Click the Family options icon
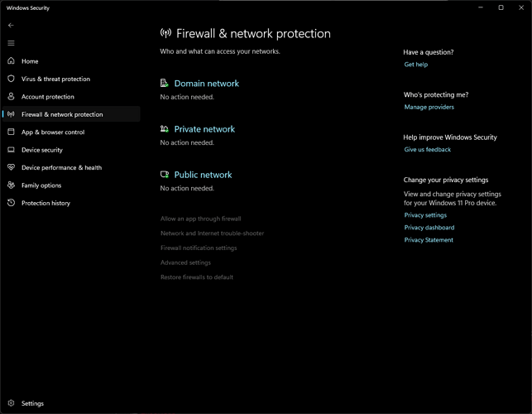Image resolution: width=532 pixels, height=414 pixels. coord(11,185)
